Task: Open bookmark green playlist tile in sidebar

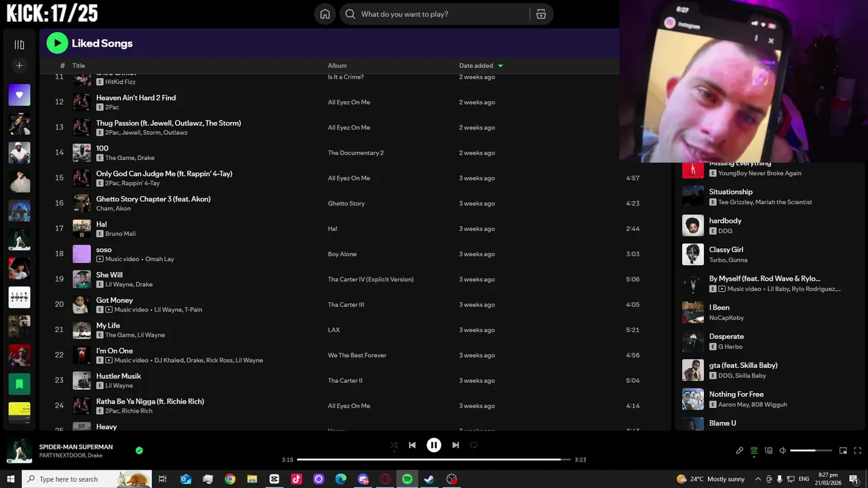Action: 19,384
